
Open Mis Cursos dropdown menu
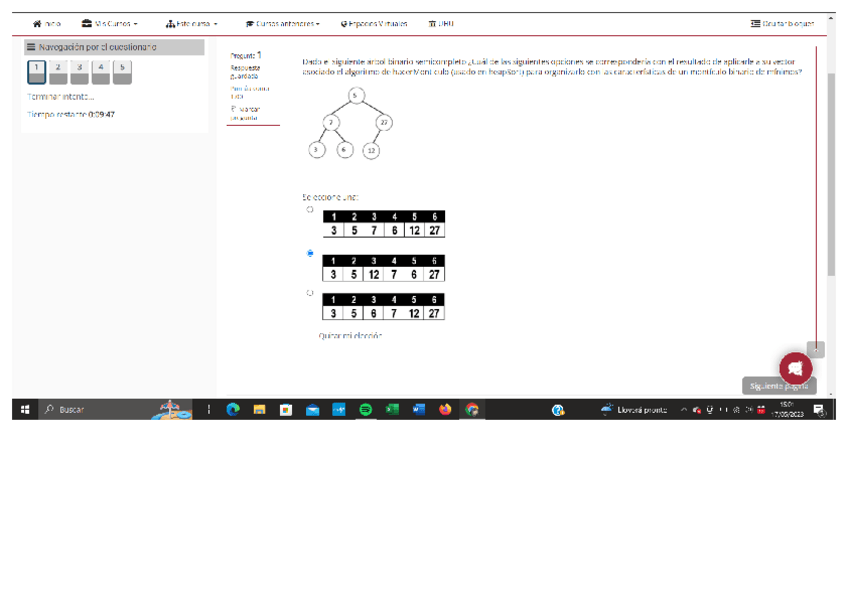point(110,24)
